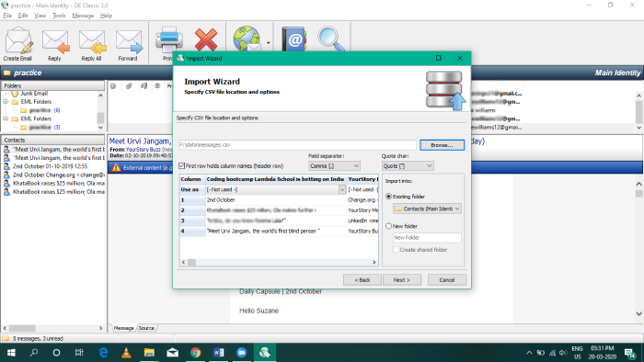Open Microsoft Edge from the taskbar
Image resolution: width=644 pixels, height=362 pixels.
[x=103, y=353]
